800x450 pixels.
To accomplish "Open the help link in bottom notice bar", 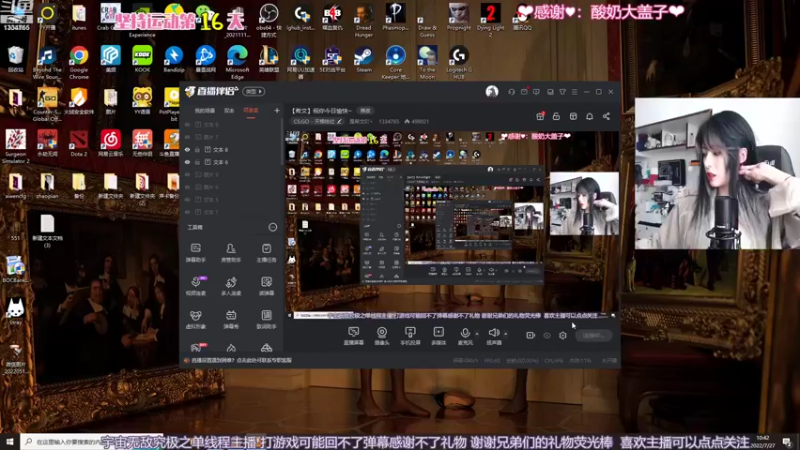I will click(x=241, y=360).
